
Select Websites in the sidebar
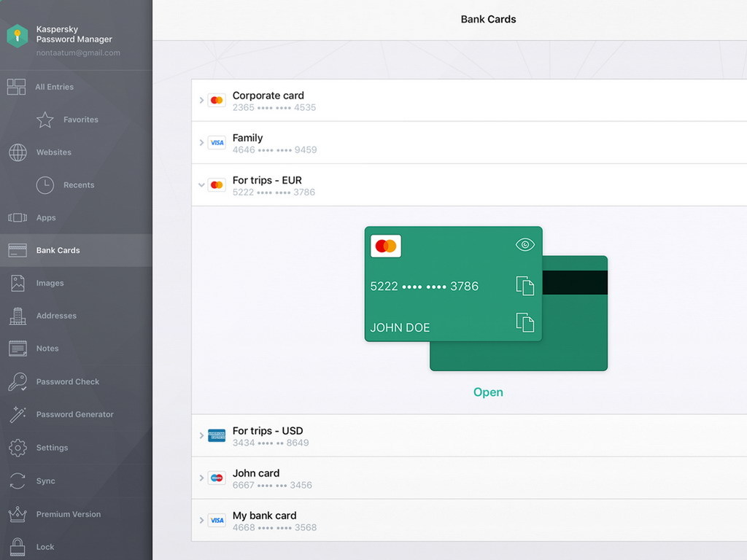[x=54, y=152]
